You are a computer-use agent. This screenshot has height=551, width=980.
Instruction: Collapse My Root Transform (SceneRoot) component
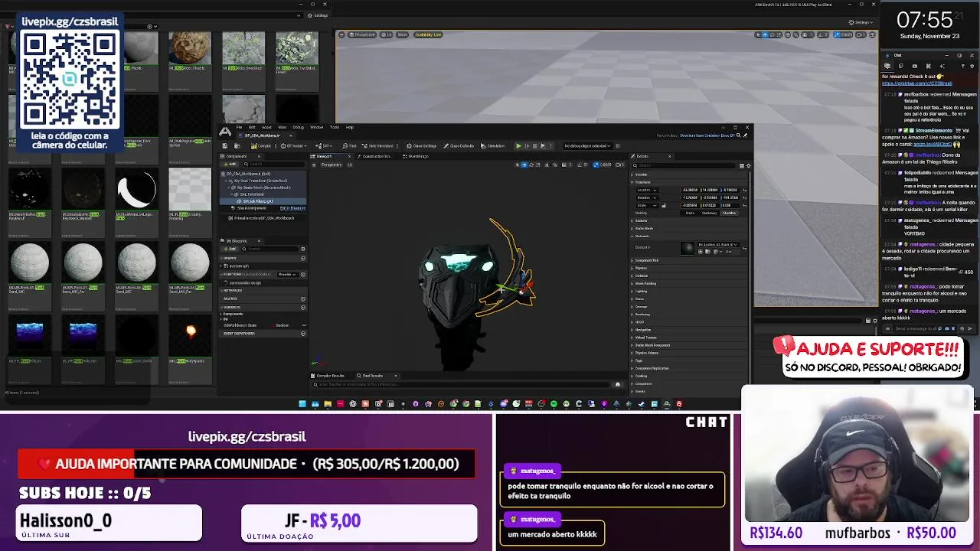tap(226, 181)
